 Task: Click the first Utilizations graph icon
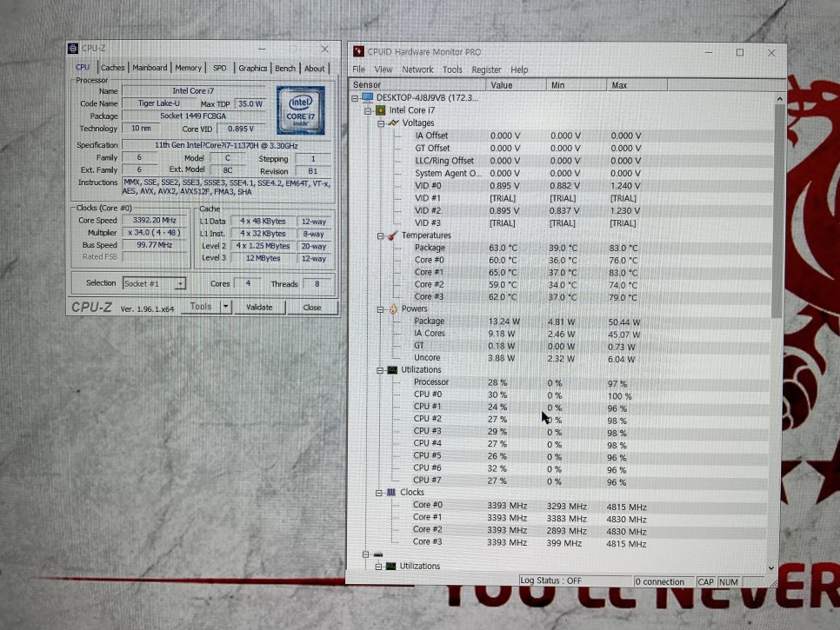click(x=393, y=370)
